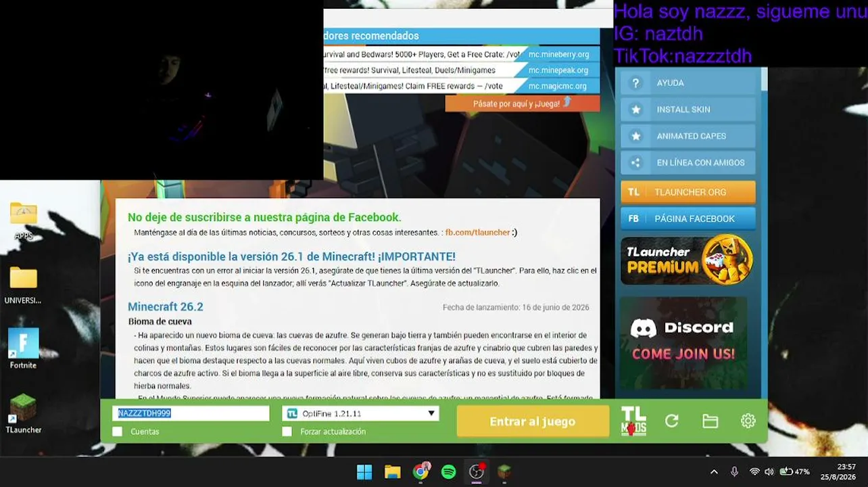Enable the Forzar actualización checkbox

287,432
